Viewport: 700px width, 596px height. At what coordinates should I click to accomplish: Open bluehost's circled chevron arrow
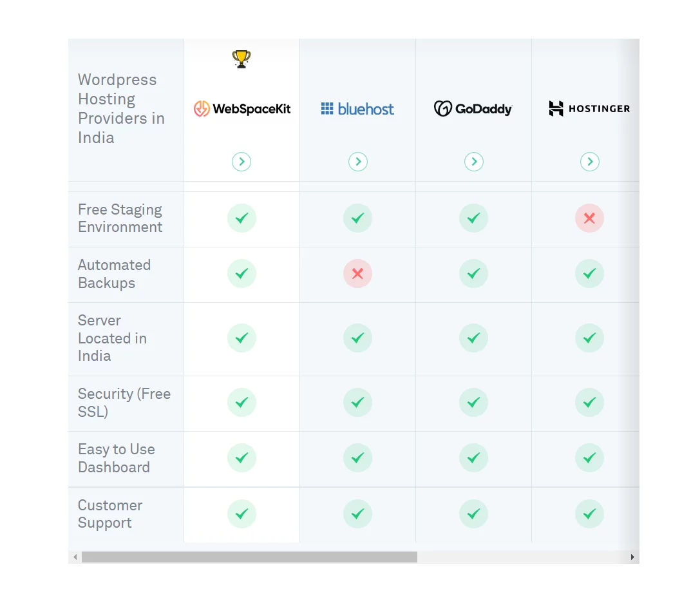[x=358, y=162]
